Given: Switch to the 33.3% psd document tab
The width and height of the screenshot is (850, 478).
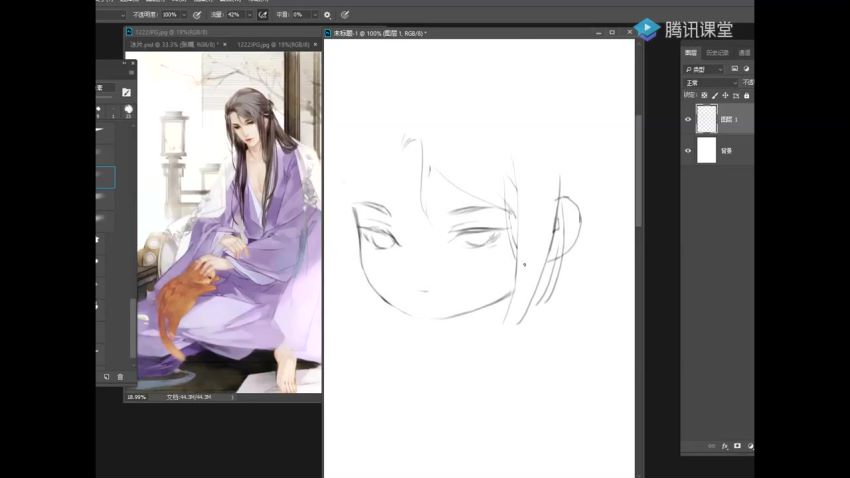Looking at the screenshot, I should [175, 44].
